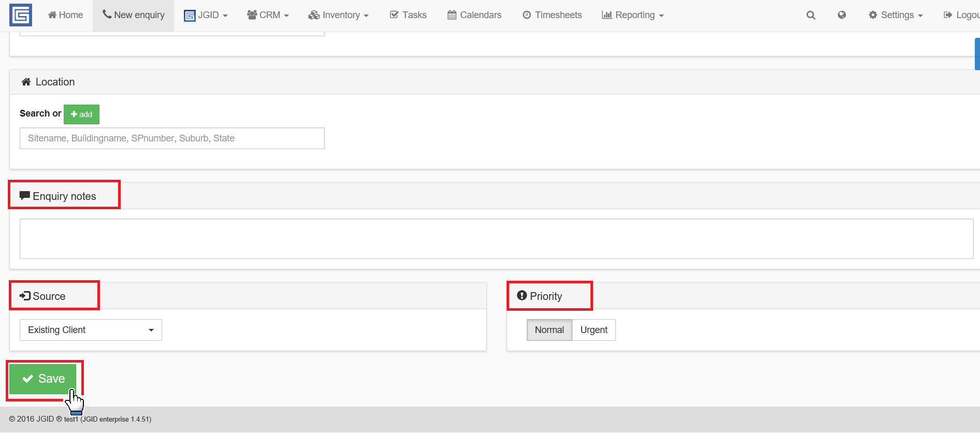Click the small JGID icon in menu
Viewport: 980px width, 433px height.
tap(190, 16)
